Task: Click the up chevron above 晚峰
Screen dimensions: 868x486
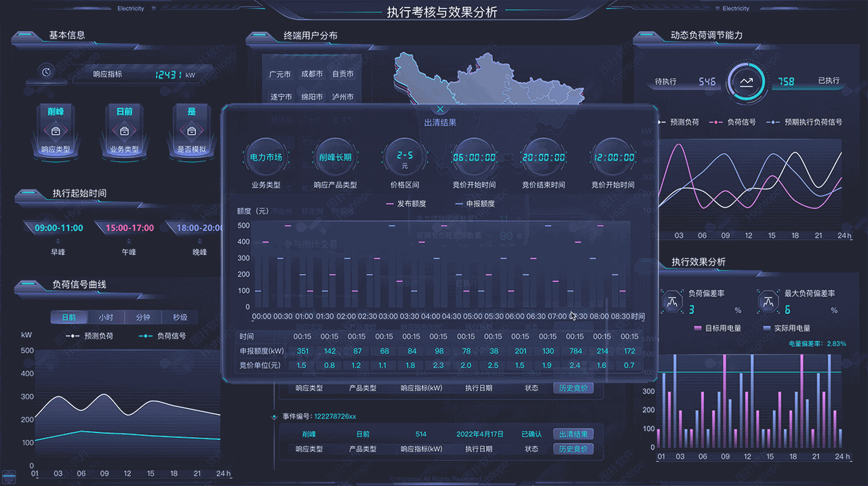Action: (x=199, y=241)
